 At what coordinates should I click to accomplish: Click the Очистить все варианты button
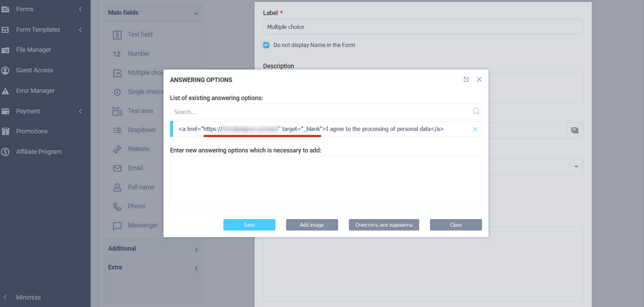pos(384,224)
